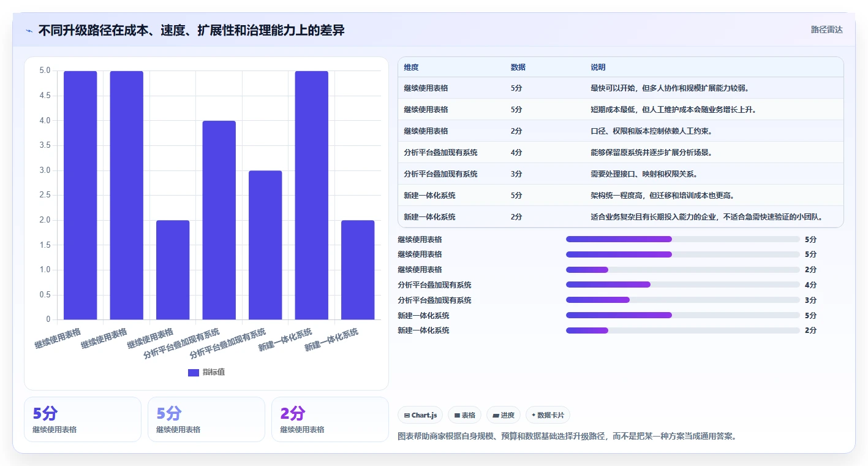Screen dimensions: 868x466
Task: Click the 2分 progress bar for 继续使用表格
Action: pos(683,270)
